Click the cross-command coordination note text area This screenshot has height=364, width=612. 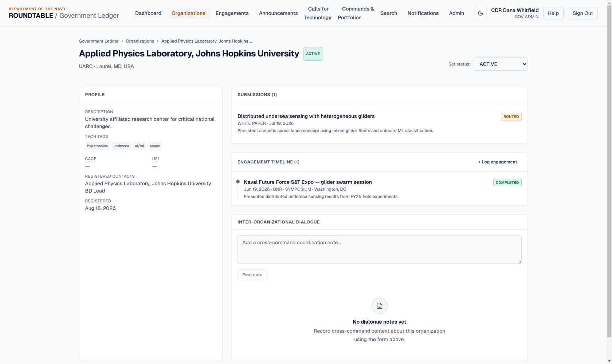coord(379,250)
